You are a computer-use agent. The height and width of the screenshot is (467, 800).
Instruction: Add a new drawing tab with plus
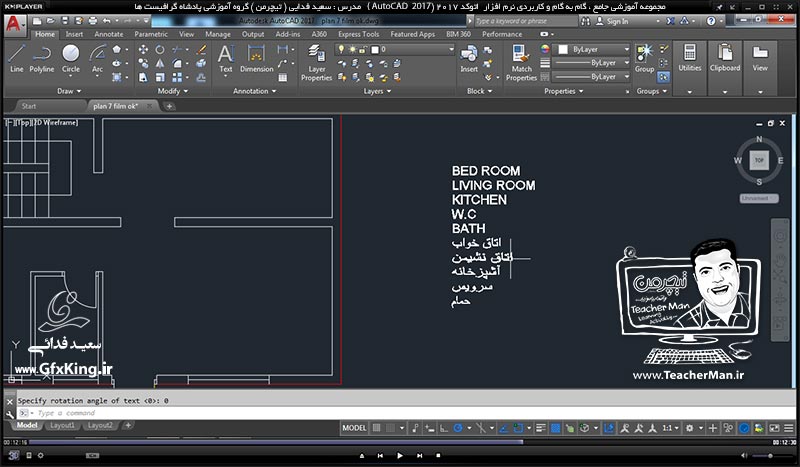[x=169, y=106]
